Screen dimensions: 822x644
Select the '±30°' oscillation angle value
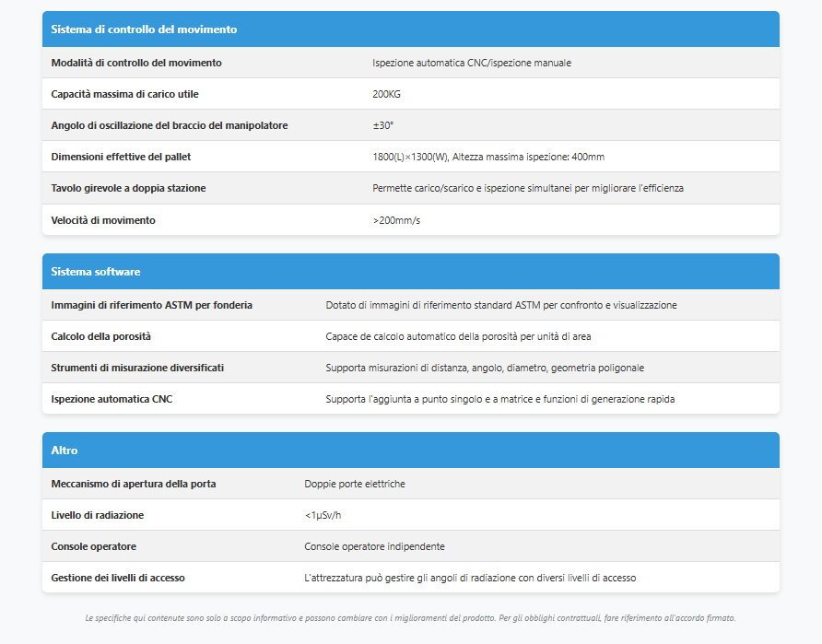click(x=383, y=125)
